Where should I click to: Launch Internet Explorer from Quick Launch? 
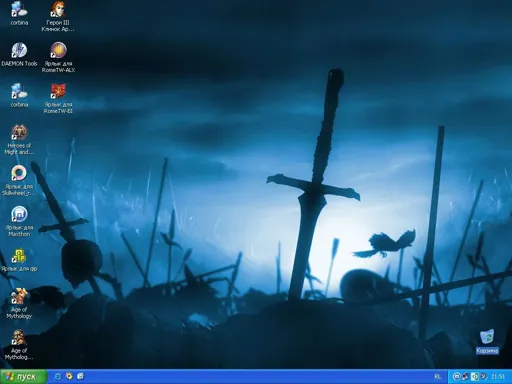point(57,376)
